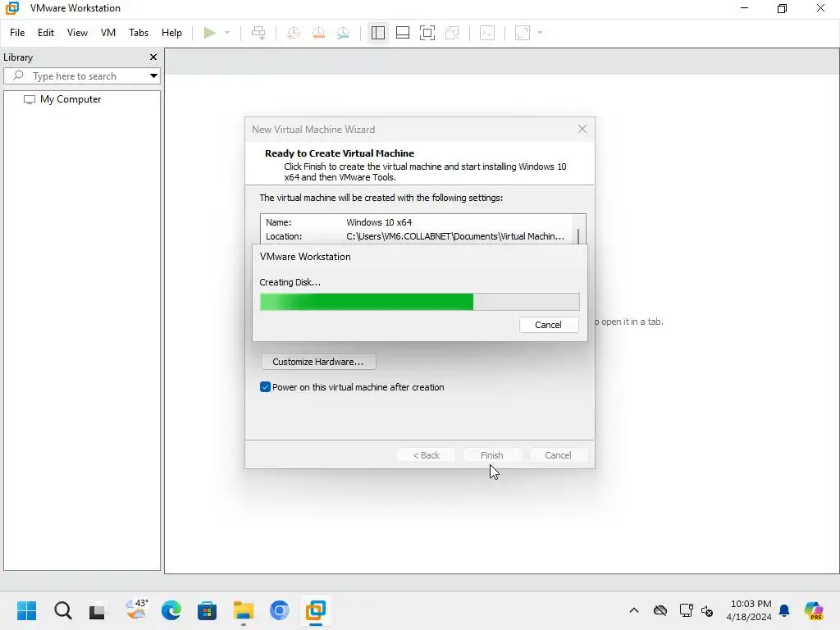Open the weather widget showing 43°
Viewport: 840px width, 630px height.
pyautogui.click(x=136, y=609)
